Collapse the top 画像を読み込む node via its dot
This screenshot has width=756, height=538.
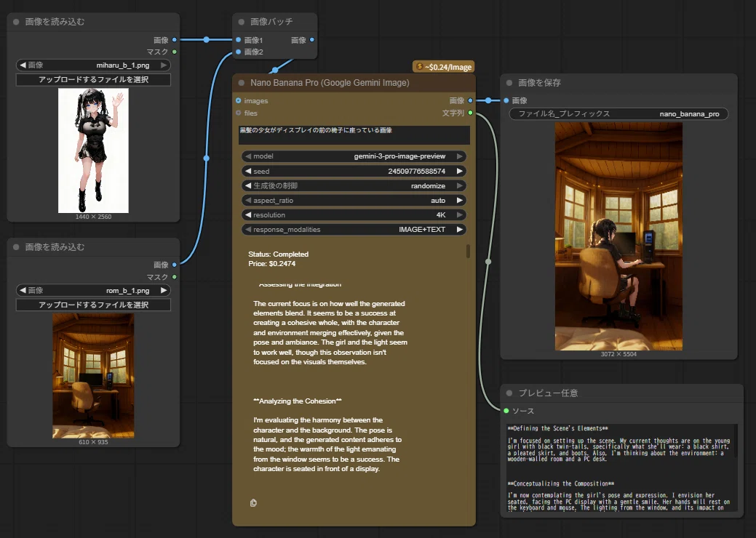(16, 22)
